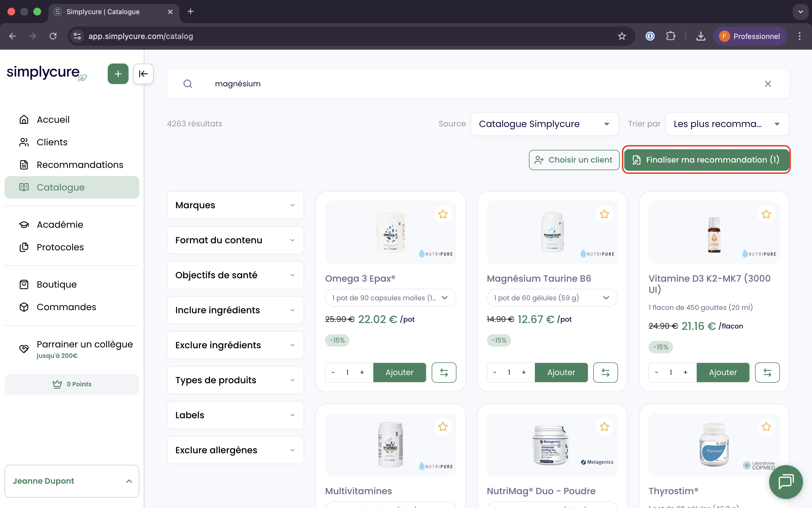Click swap icon on Magnésium Taurine B6 card
Screen dimensions: 812x508
[x=606, y=372]
